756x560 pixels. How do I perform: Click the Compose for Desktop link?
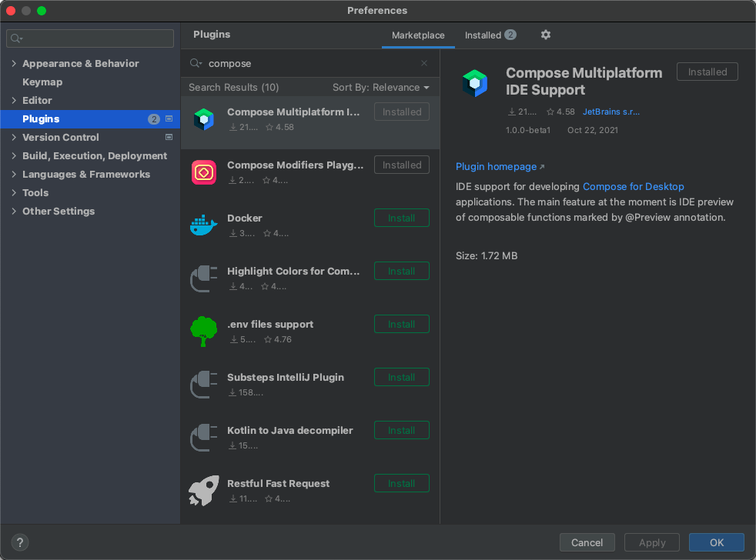(x=633, y=187)
